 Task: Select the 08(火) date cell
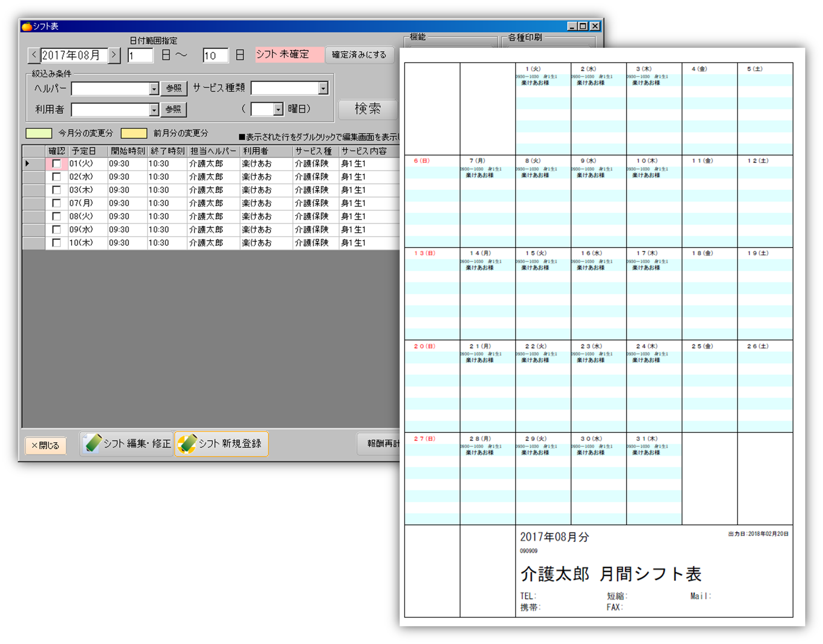[88, 216]
